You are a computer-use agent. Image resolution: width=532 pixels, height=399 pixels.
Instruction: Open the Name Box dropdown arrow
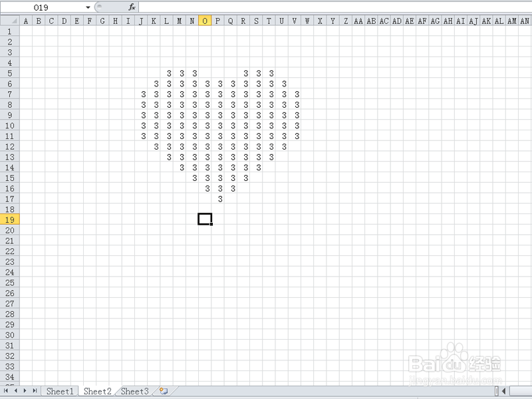coord(88,7)
